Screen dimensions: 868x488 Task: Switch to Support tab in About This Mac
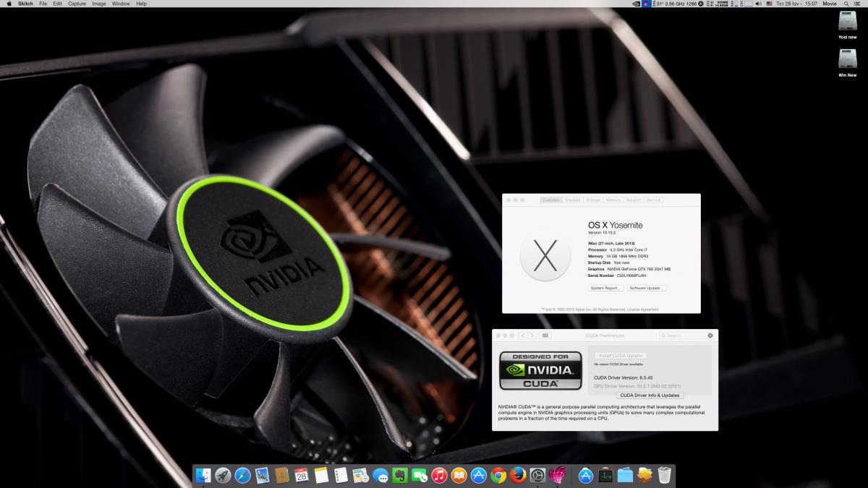coord(634,200)
